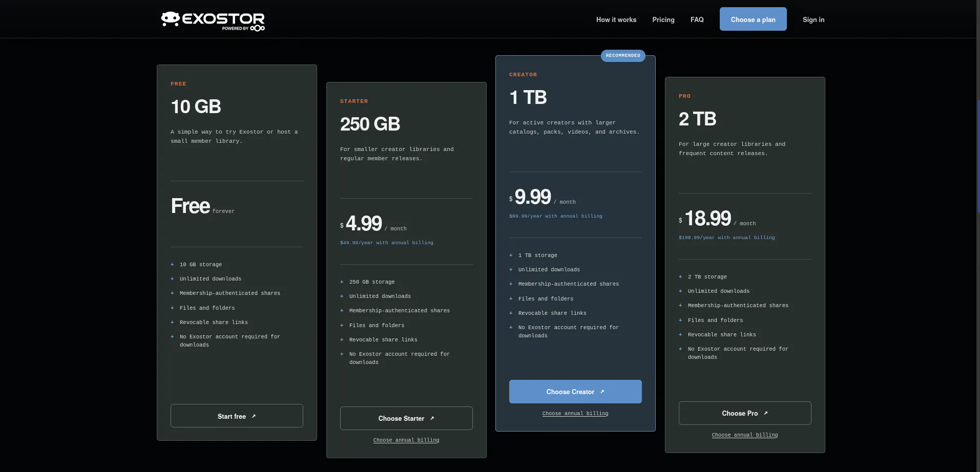Click the $49.99/year with annual billing text
The image size is (980, 472).
tap(387, 243)
